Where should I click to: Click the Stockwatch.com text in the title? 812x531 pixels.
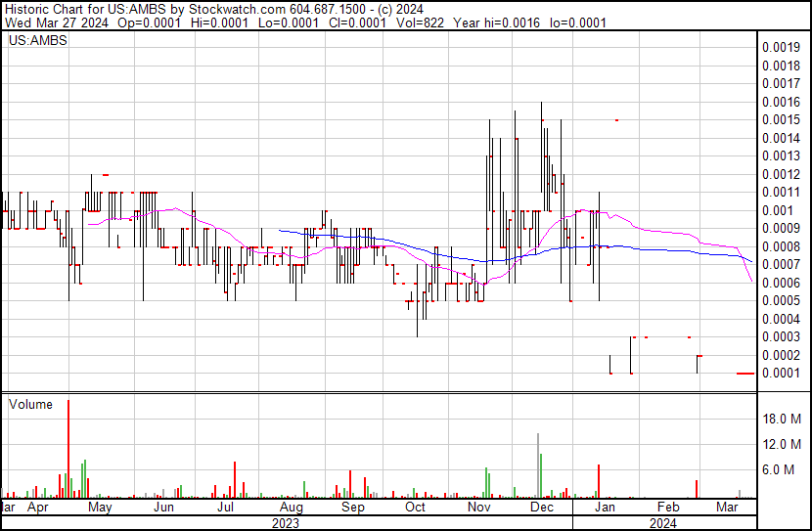coord(237,10)
